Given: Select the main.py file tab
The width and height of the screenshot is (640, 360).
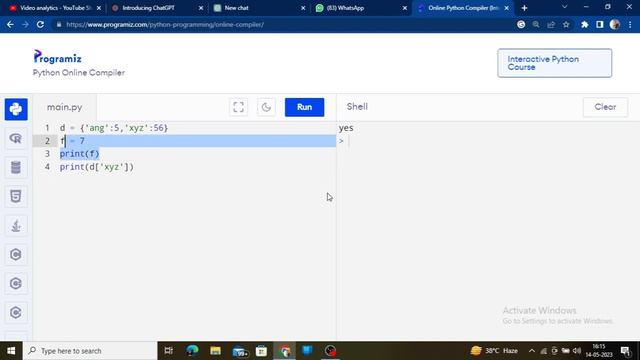Looking at the screenshot, I should coord(64,107).
